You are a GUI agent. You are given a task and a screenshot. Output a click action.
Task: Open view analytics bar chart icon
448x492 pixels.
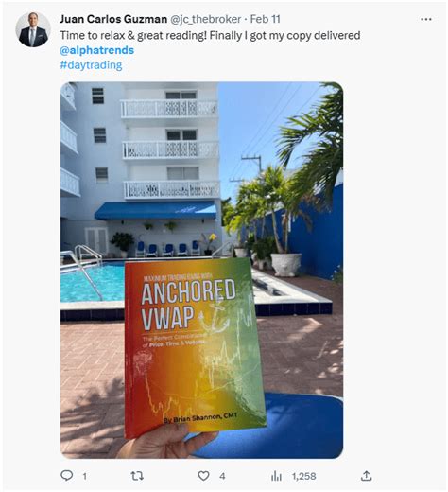pos(276,476)
